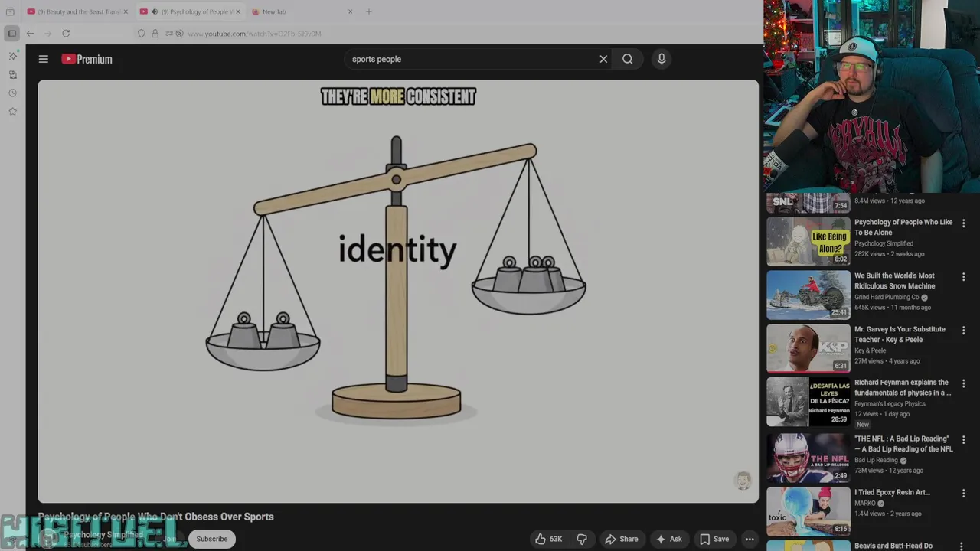Viewport: 980px width, 551px height.
Task: Open 'Richard Feynman explains the fundamentals' title
Action: click(x=903, y=387)
